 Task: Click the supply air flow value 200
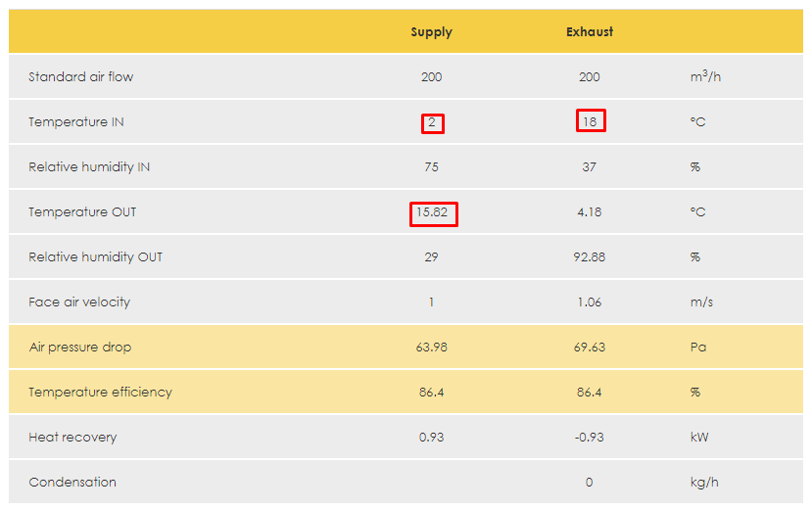[431, 77]
